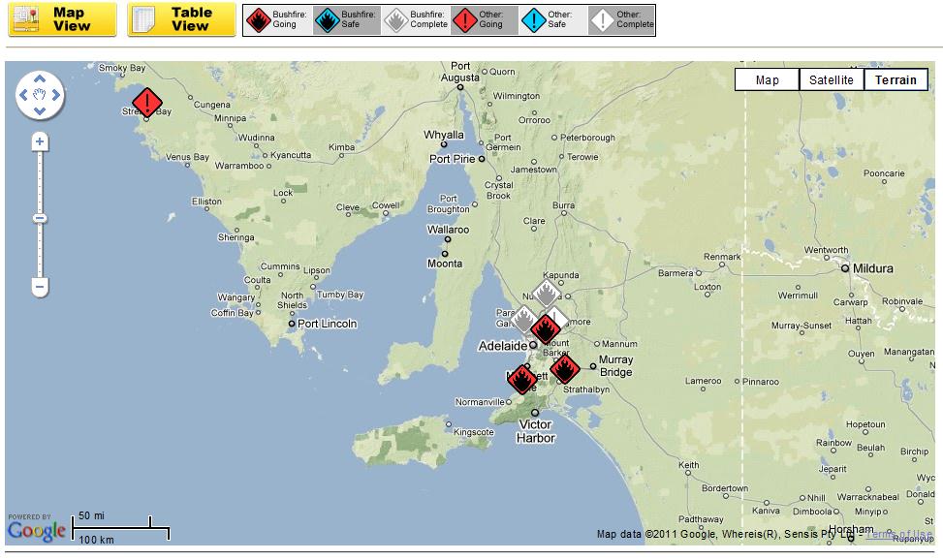Zoom in using the plus control

tap(38, 141)
